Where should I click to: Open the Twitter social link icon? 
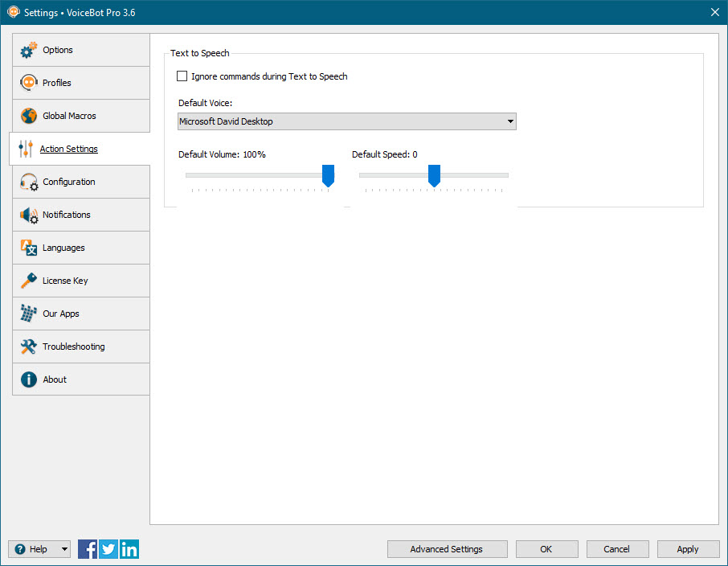108,549
